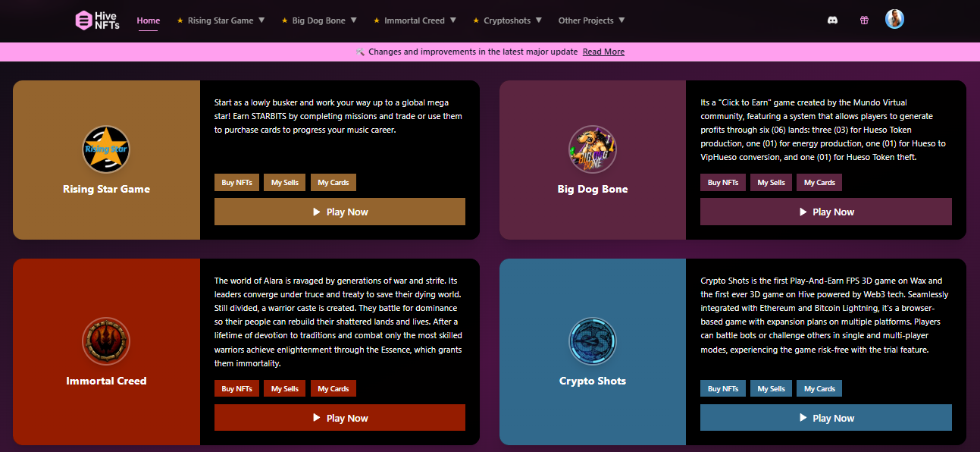Play Now on Rising Star Game
Image resolution: width=980 pixels, height=452 pixels.
pyautogui.click(x=340, y=212)
